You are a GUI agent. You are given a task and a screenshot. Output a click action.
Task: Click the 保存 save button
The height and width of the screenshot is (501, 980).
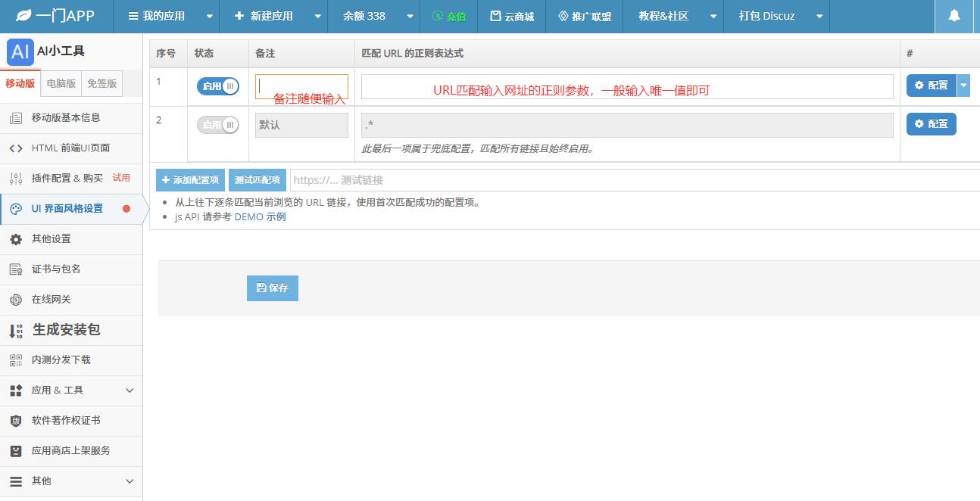coord(273,288)
